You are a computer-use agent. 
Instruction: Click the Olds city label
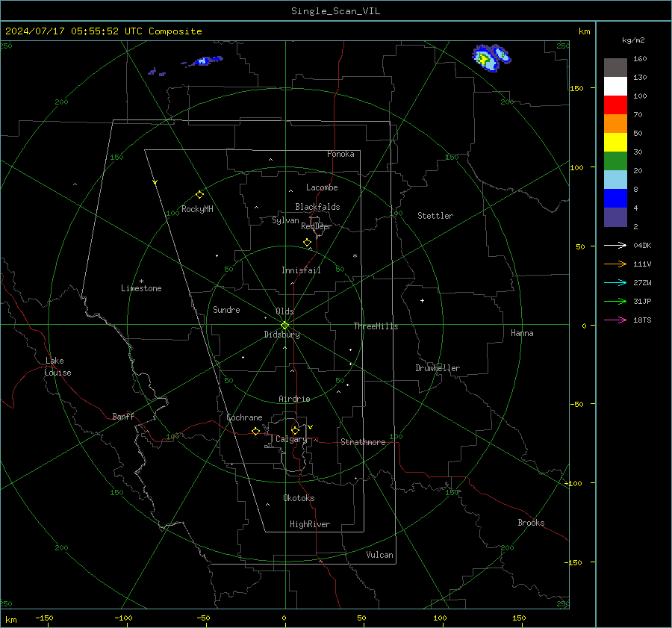(284, 311)
